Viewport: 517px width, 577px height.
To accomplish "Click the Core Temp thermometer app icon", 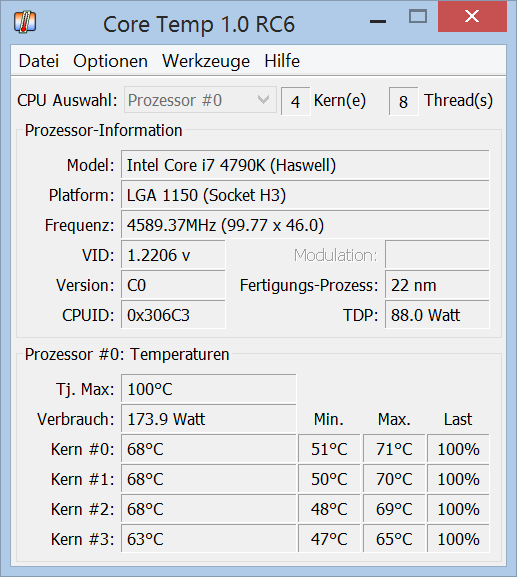I will pyautogui.click(x=25, y=22).
